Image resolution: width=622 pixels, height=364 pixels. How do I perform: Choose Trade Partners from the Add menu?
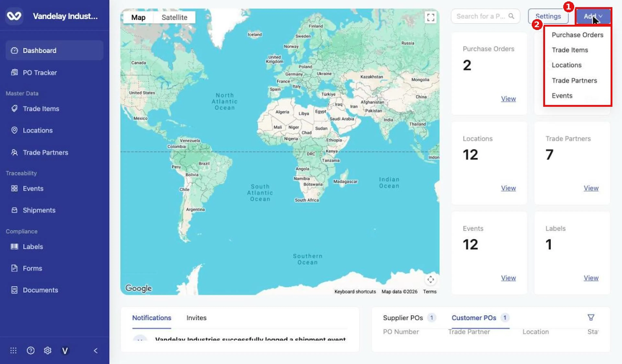tap(577, 80)
